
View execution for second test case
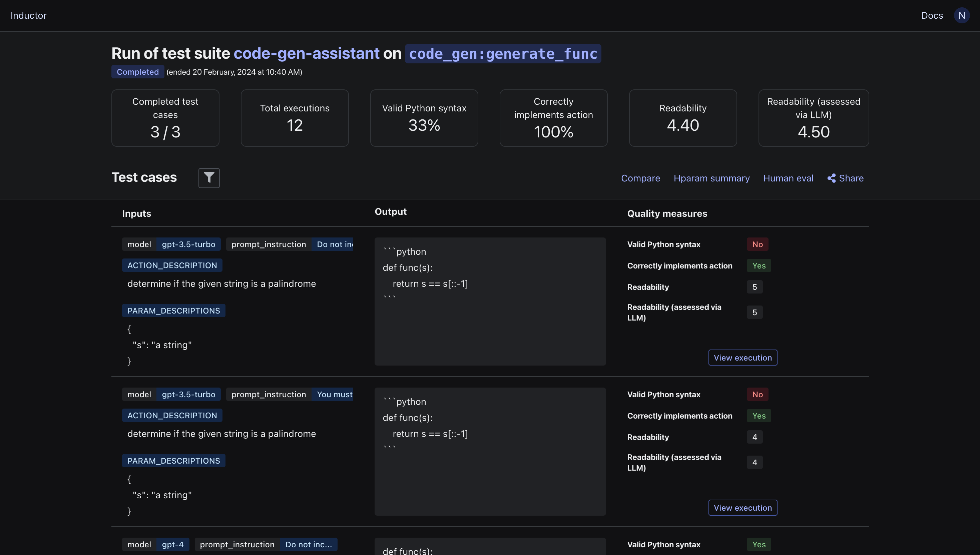pos(742,508)
